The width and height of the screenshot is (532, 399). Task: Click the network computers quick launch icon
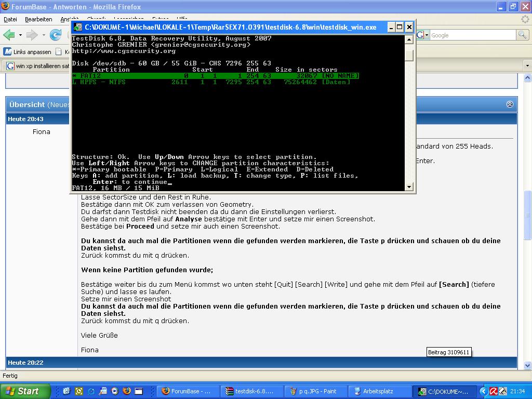(x=103, y=391)
